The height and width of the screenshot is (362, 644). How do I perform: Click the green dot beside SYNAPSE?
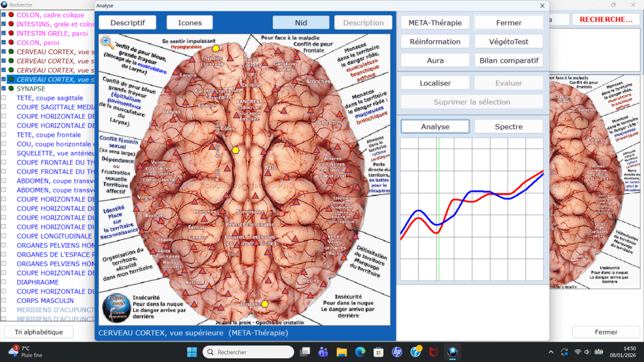[11, 88]
